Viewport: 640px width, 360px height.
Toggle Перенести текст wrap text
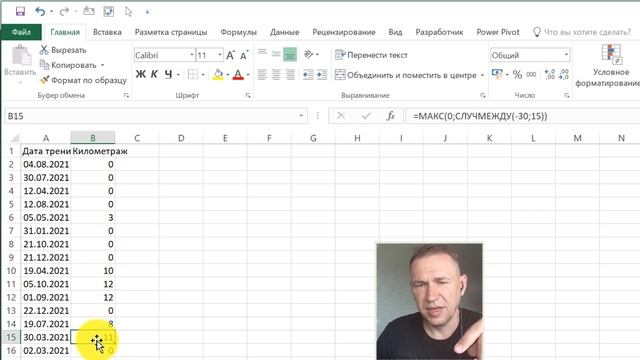[x=371, y=55]
